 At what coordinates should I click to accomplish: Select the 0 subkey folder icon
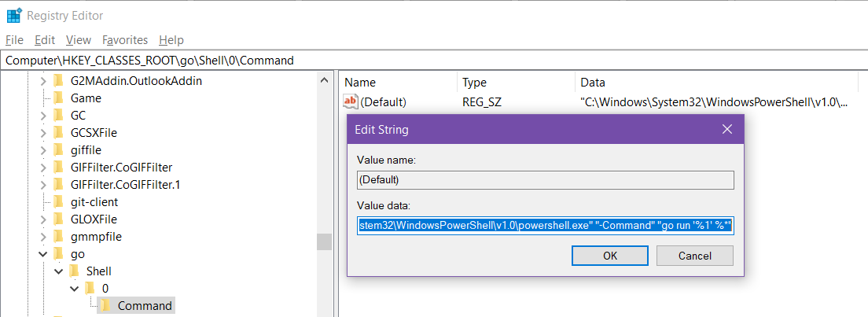point(90,288)
